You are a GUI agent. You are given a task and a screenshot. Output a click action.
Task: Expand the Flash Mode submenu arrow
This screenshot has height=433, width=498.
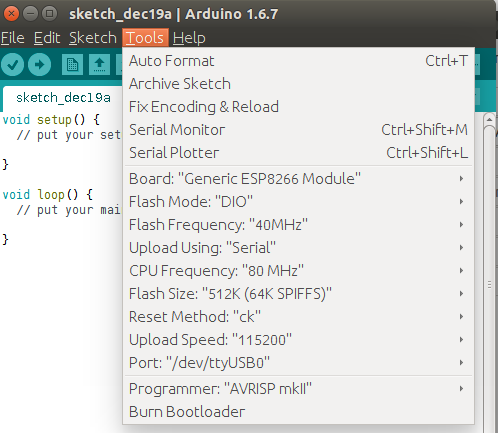tap(461, 202)
